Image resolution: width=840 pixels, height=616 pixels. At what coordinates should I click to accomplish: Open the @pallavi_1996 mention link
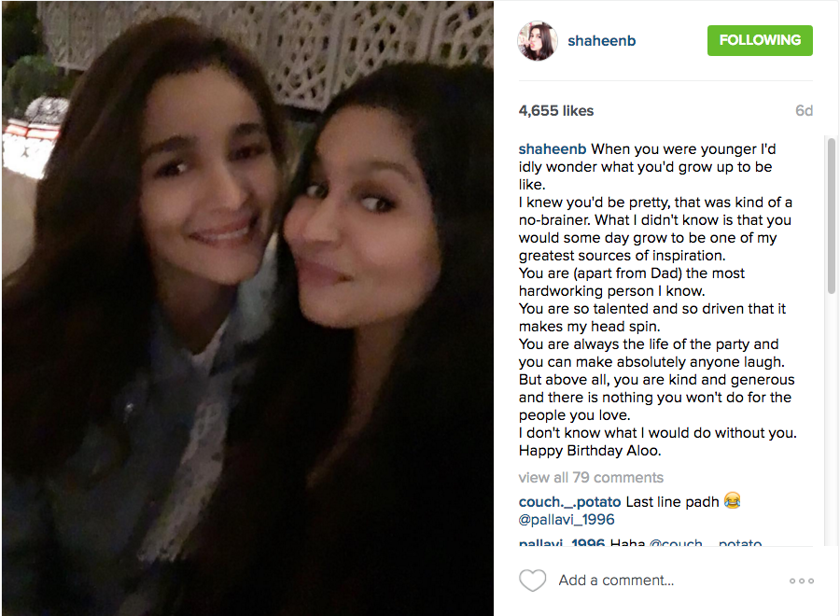pos(567,520)
